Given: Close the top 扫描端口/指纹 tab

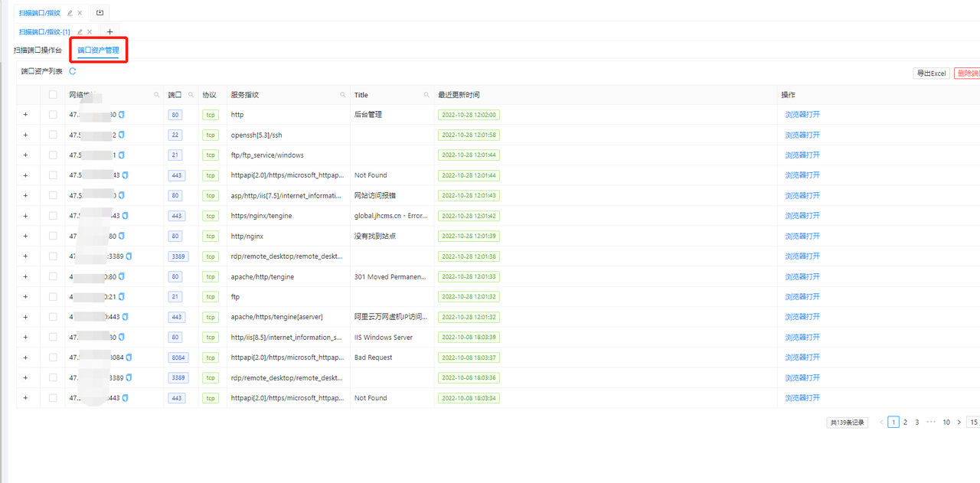Looking at the screenshot, I should click(80, 13).
